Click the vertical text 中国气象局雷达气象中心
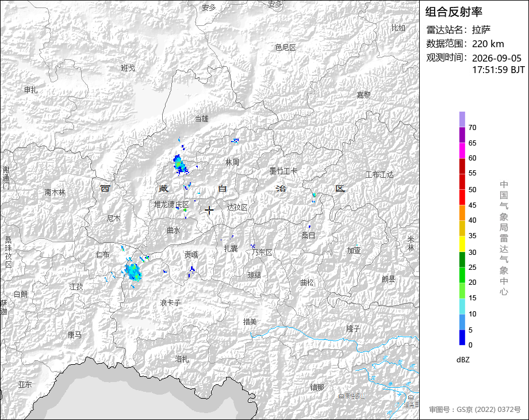529x420 pixels. click(x=504, y=238)
